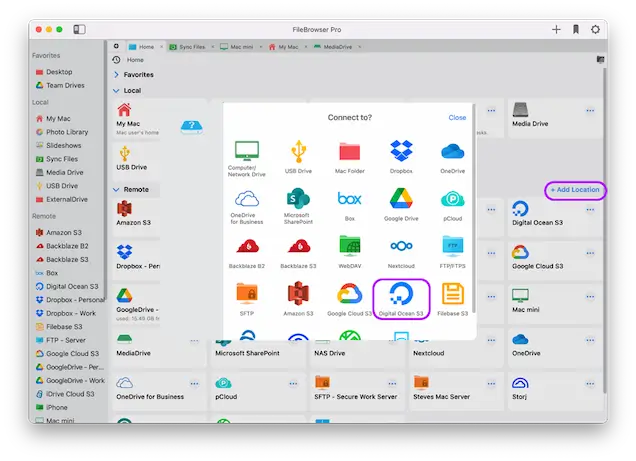Image resolution: width=636 pixels, height=461 pixels.
Task: Select Mac Folder connection type
Action: coord(350,157)
